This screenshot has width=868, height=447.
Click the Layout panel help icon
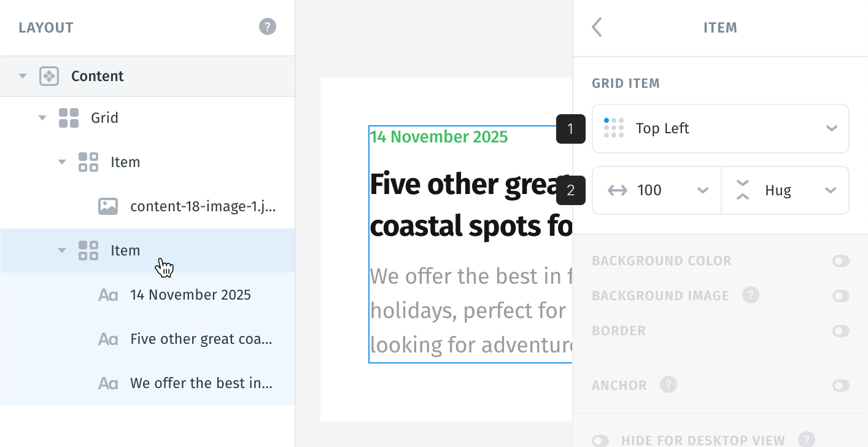click(x=268, y=27)
